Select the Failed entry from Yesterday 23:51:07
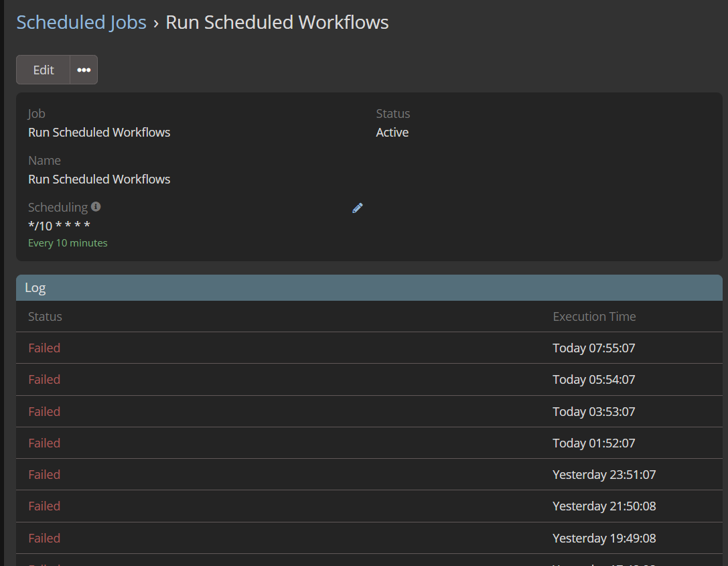Image resolution: width=728 pixels, height=566 pixels. (x=44, y=475)
